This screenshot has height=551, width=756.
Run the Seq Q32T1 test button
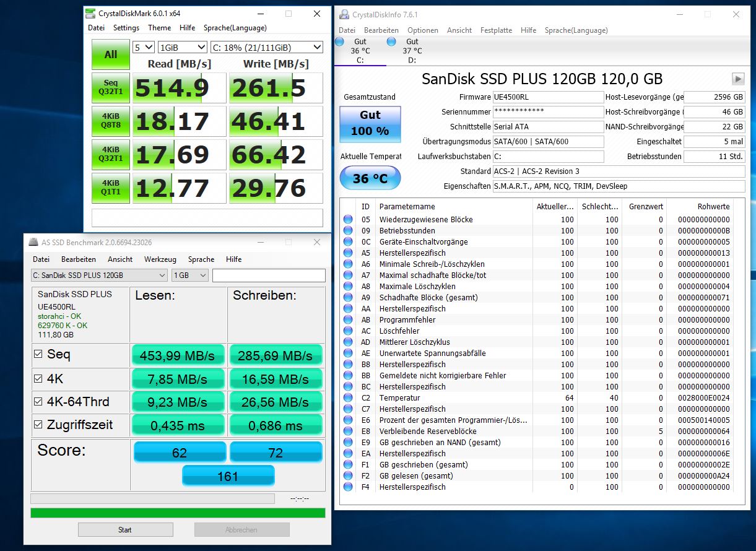(111, 88)
